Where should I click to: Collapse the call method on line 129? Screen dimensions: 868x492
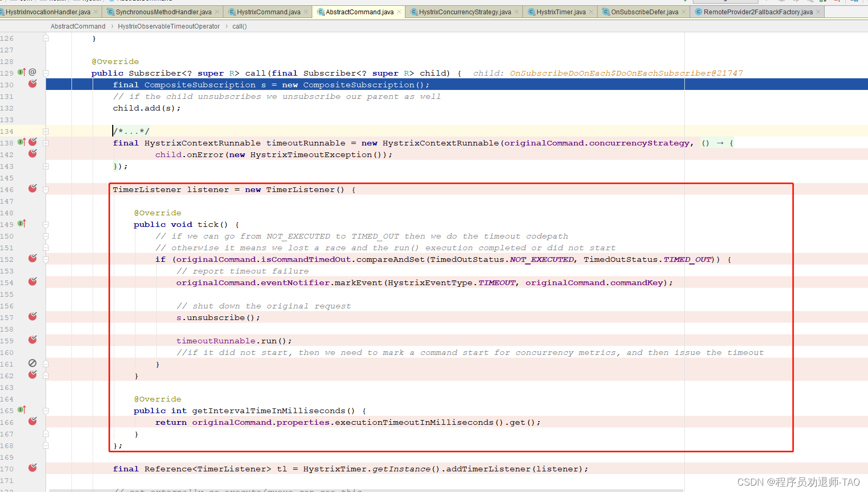pos(46,73)
